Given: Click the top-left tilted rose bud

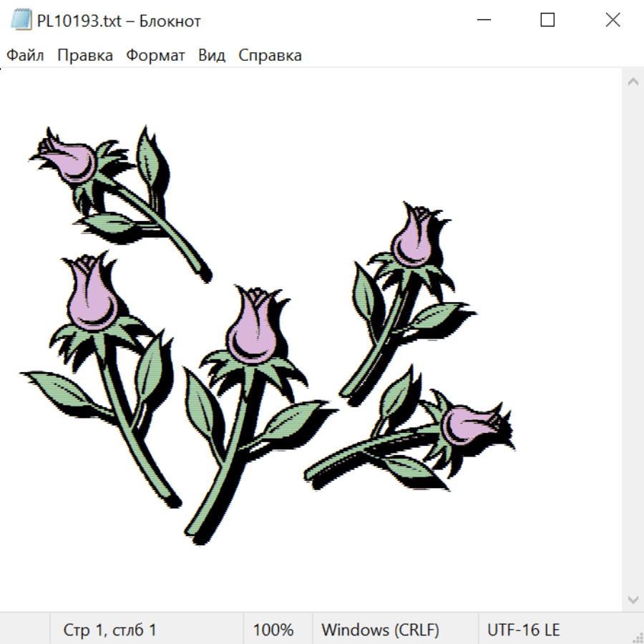Looking at the screenshot, I should [68, 157].
